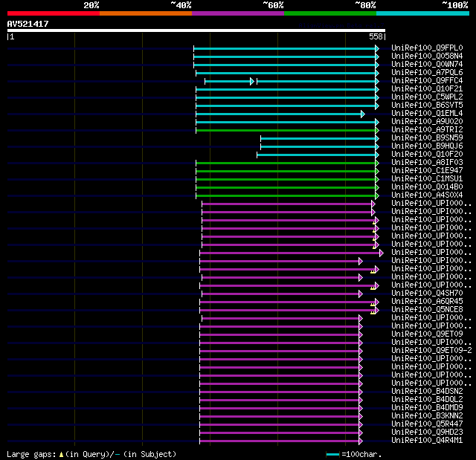Image resolution: width=476 pixels, height=460 pixels.
Task: Select the UniRef100_A9U020 label
Action: tap(427, 122)
